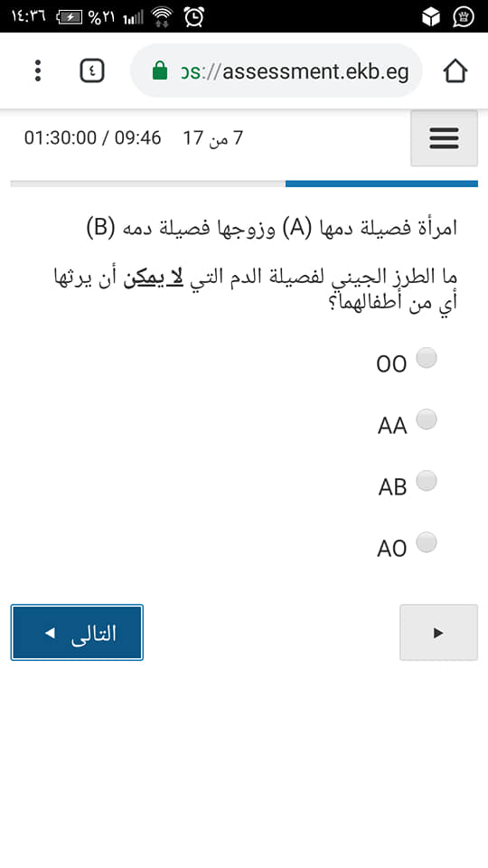Click the gray previous-question arrow button
Viewport: 488px width, 868px height.
438,632
